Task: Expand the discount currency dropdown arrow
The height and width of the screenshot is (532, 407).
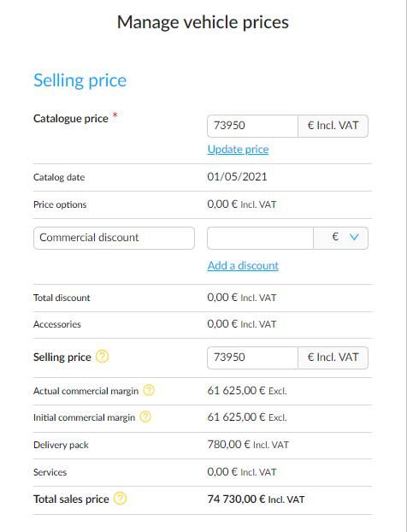Action: click(354, 237)
